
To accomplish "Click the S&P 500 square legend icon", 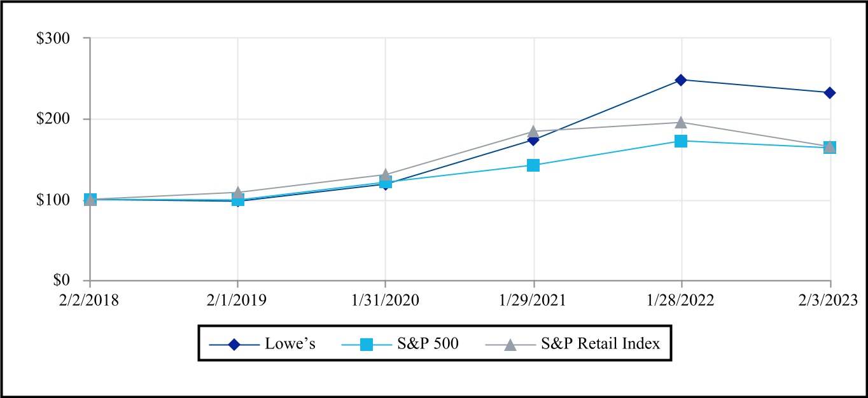I will [367, 344].
